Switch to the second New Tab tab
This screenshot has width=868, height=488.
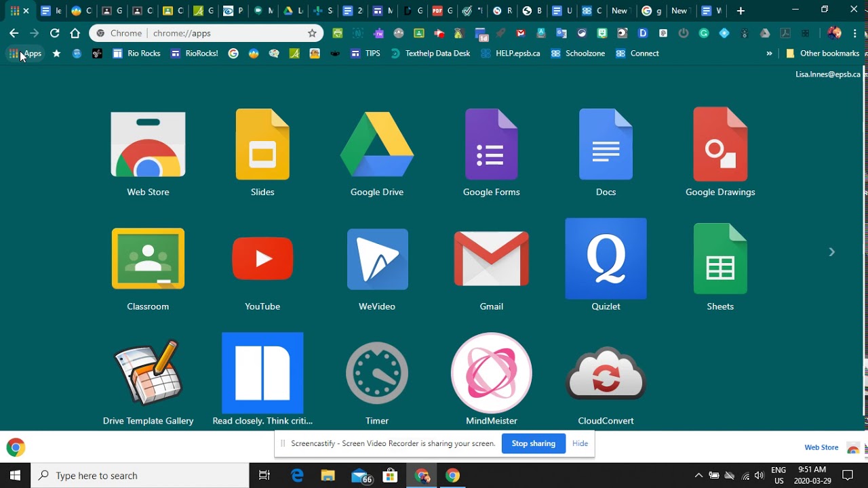point(679,11)
